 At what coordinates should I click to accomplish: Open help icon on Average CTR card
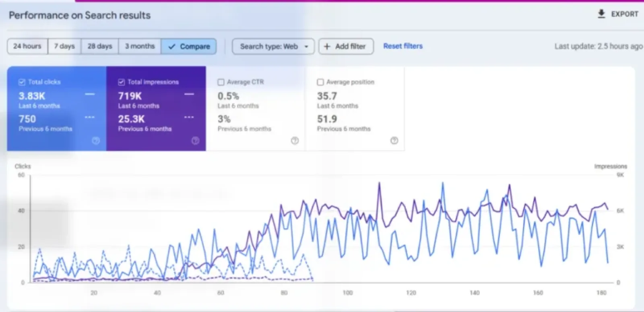[295, 141]
